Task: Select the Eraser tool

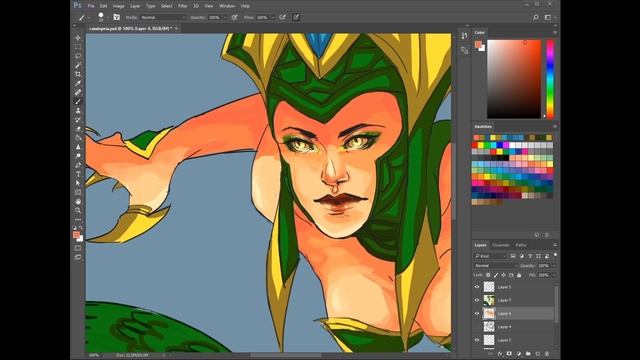Action: [x=78, y=129]
